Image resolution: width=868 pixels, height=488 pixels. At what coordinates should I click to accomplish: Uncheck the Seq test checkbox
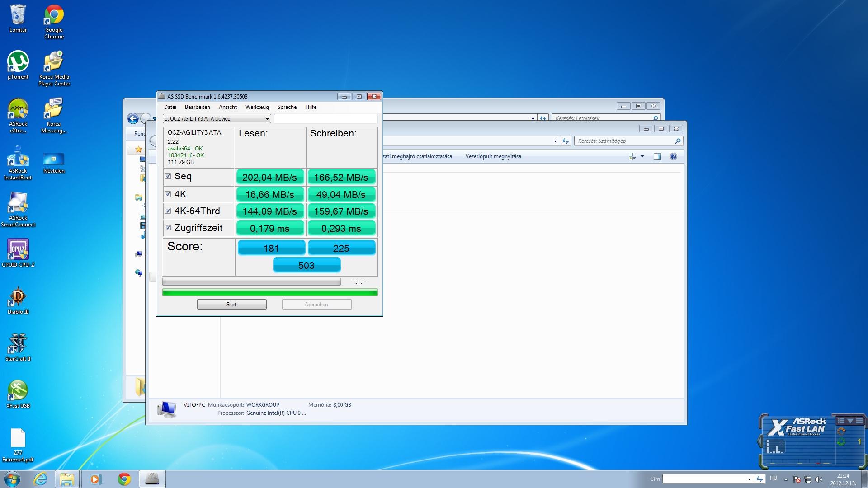click(168, 176)
